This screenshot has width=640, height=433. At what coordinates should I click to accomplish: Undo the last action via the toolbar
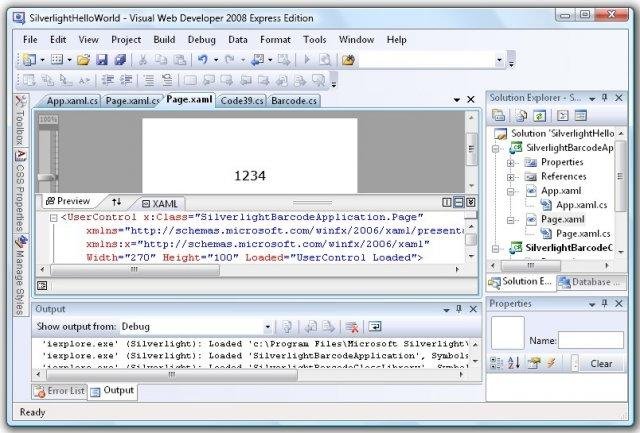click(203, 60)
